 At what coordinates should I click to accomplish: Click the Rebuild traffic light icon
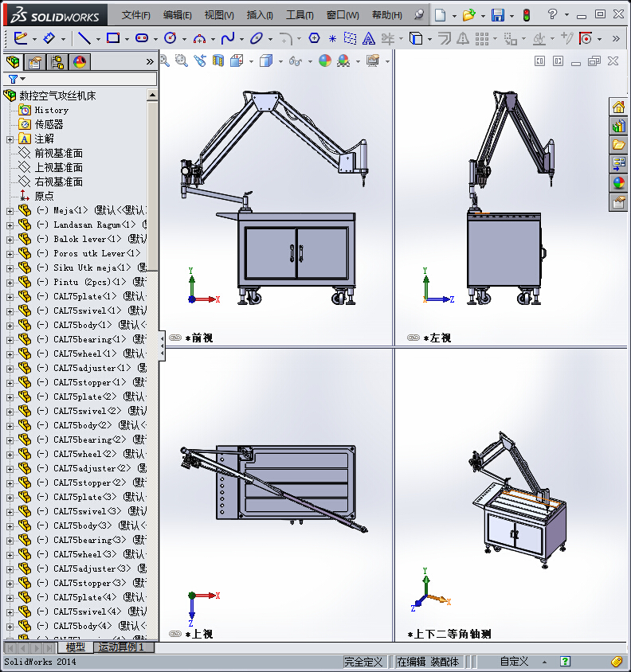[x=527, y=15]
